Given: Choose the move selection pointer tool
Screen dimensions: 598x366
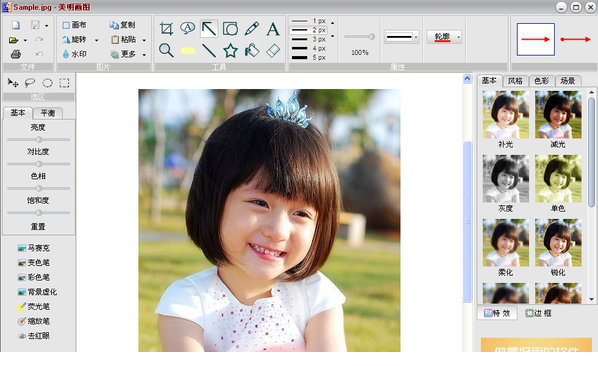Looking at the screenshot, I should pyautogui.click(x=13, y=82).
